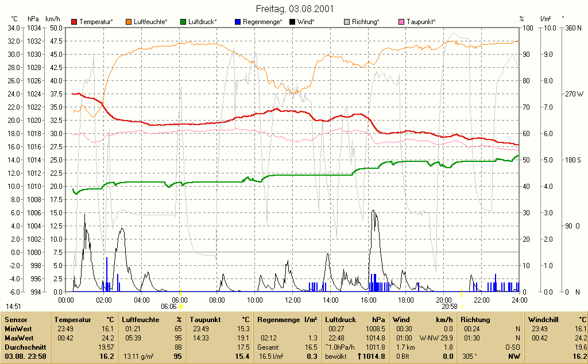Select the Temperatur* legend label
The width and height of the screenshot is (588, 364).
pyautogui.click(x=96, y=22)
